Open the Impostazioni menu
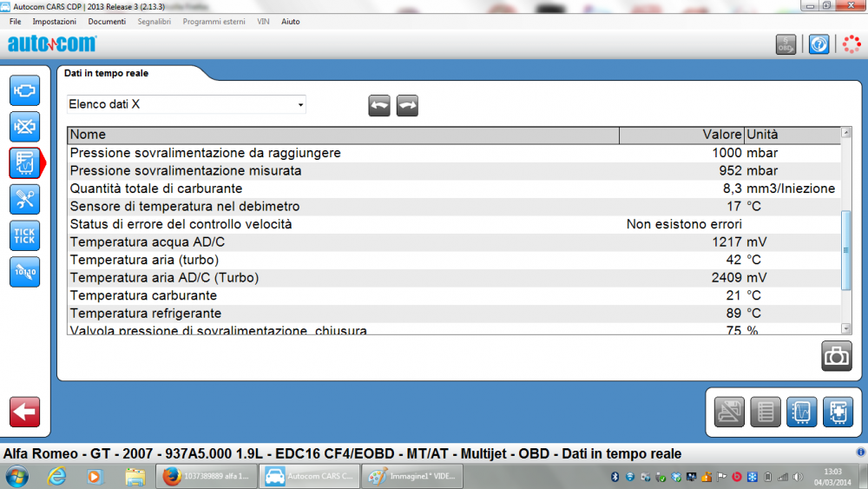 [54, 21]
